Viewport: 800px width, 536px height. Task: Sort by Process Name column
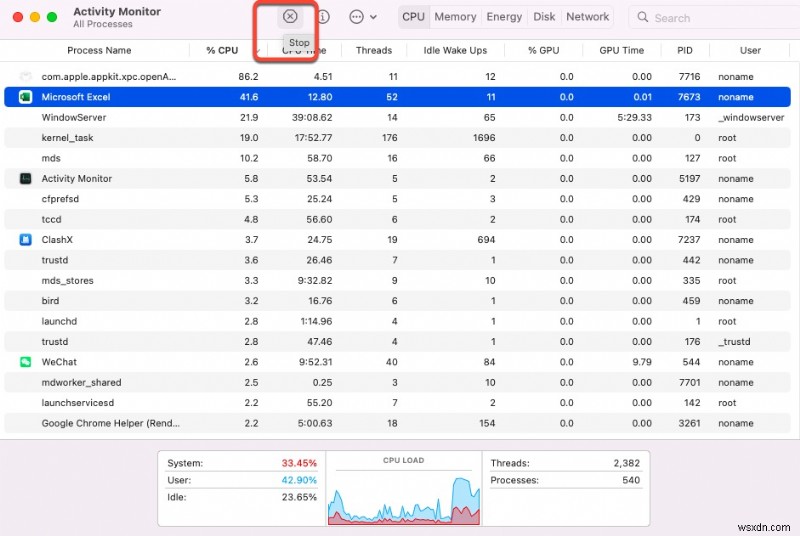coord(99,50)
